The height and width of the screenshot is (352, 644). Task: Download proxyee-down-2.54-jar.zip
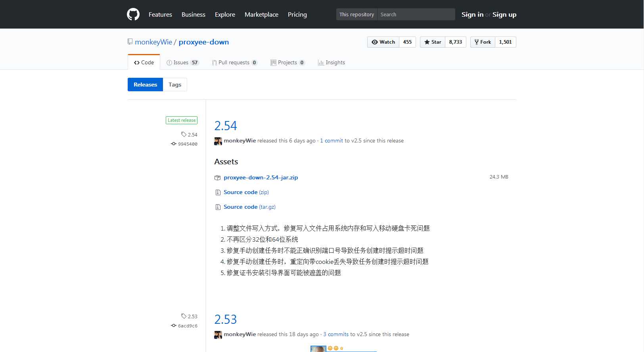(x=261, y=177)
